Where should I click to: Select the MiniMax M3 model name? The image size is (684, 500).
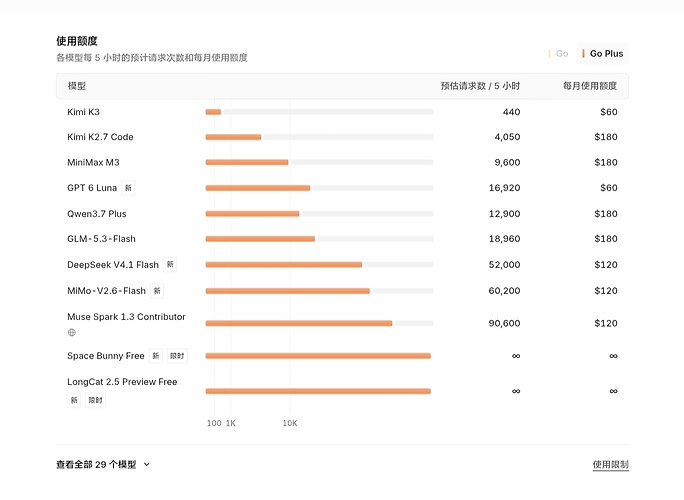tap(93, 162)
